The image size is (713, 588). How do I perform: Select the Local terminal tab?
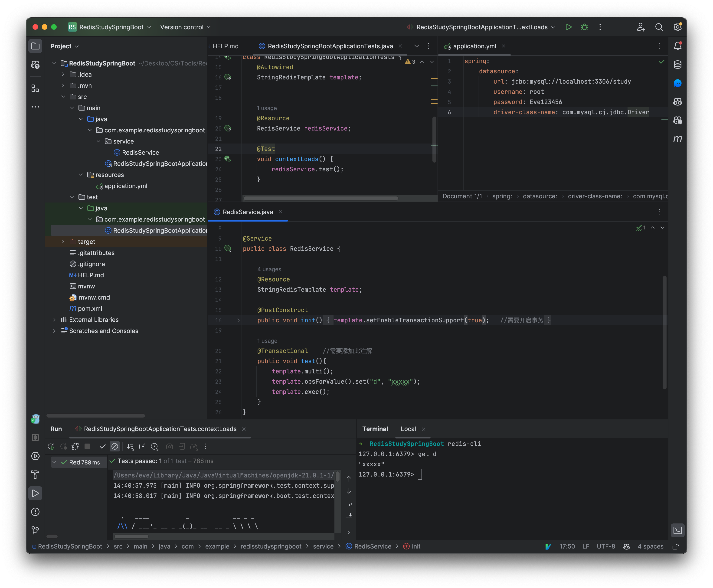[x=408, y=429]
